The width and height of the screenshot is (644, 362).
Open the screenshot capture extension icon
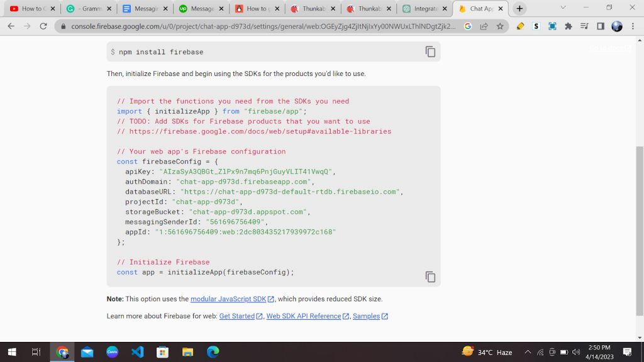tap(552, 26)
